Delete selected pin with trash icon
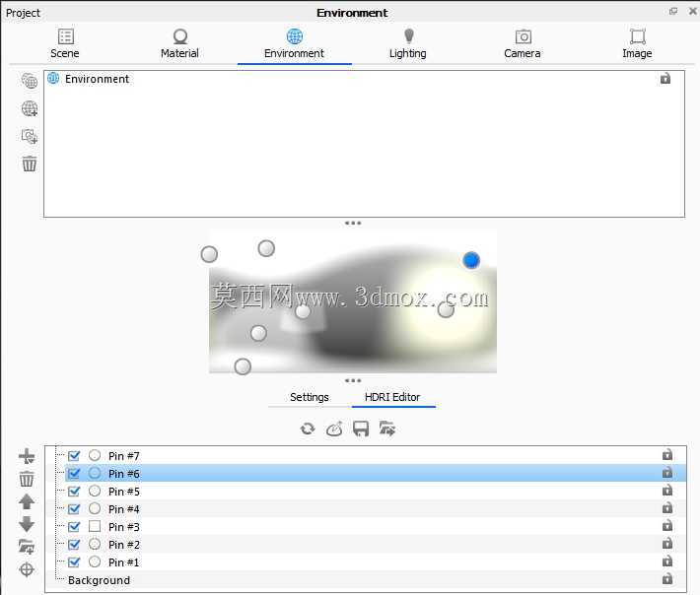Image resolution: width=700 pixels, height=595 pixels. tap(27, 479)
